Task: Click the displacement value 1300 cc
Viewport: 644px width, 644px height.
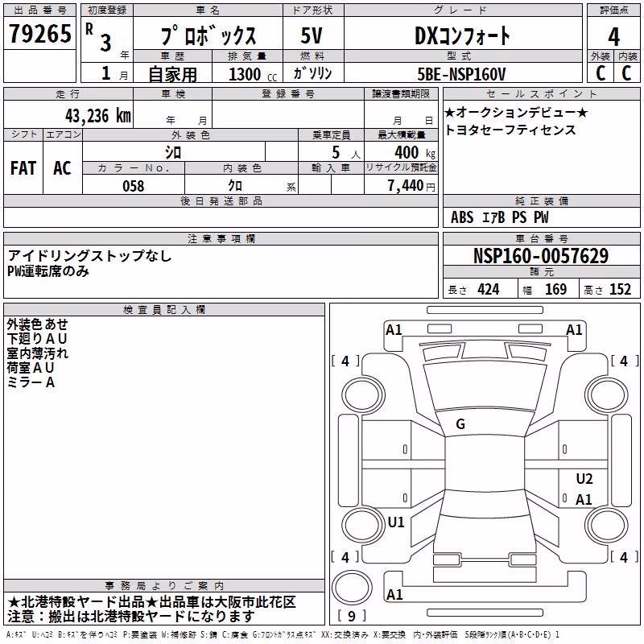Action: 253,74
